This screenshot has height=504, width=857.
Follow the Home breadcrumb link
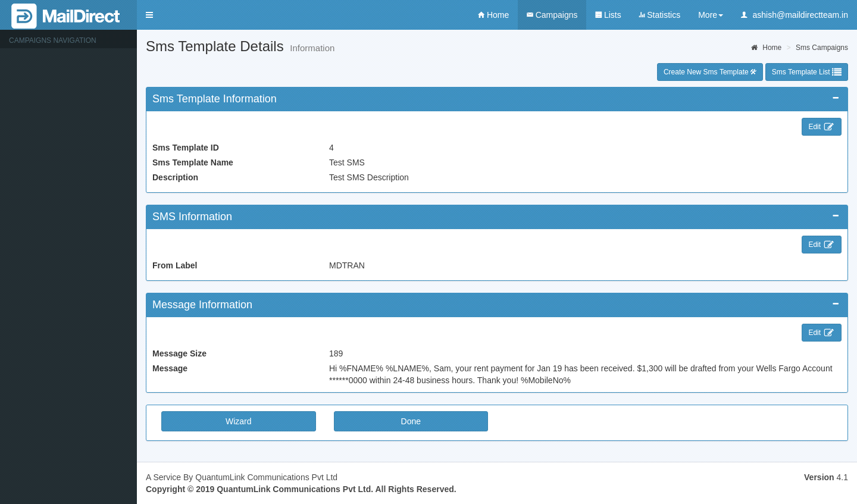pyautogui.click(x=771, y=48)
